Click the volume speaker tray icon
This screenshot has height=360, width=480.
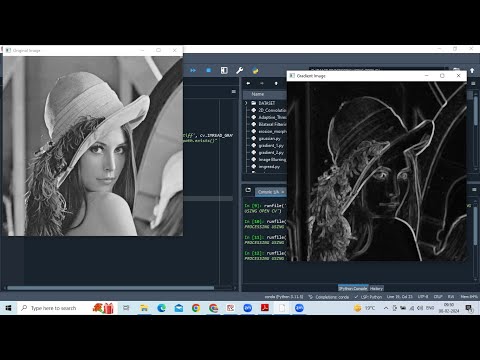point(420,308)
